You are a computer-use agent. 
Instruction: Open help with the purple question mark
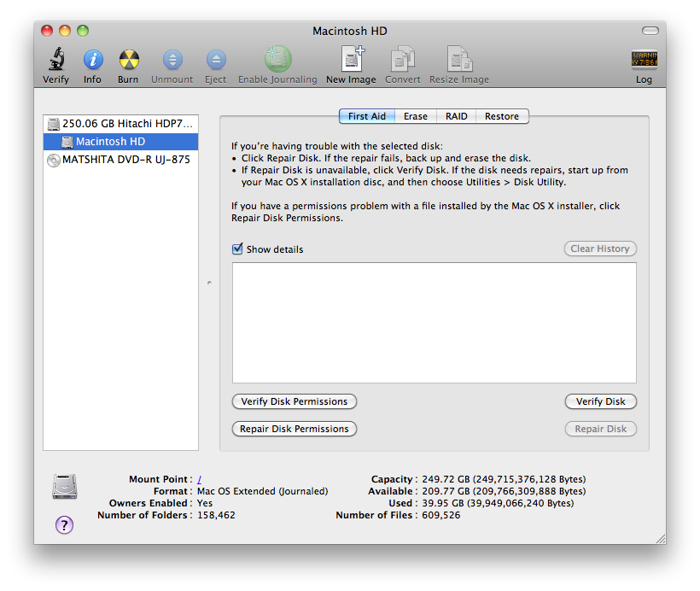[64, 525]
